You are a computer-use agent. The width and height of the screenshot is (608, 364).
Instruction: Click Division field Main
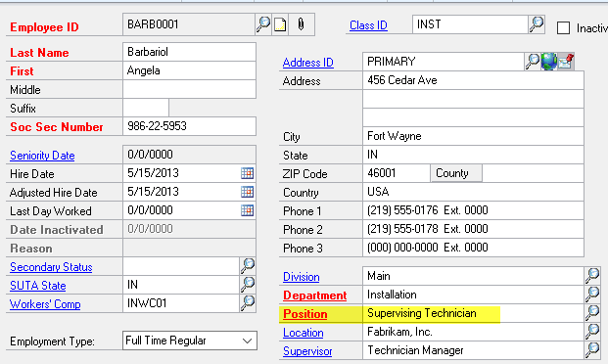[474, 276]
